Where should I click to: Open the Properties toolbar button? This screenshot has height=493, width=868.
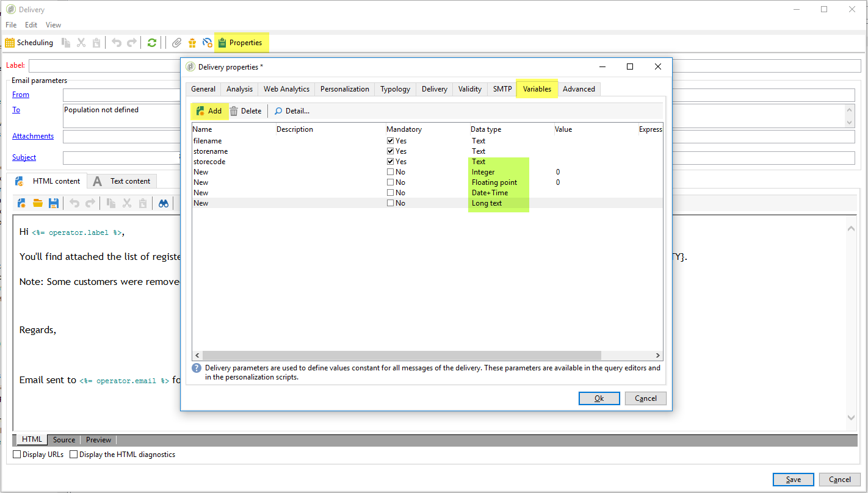241,43
